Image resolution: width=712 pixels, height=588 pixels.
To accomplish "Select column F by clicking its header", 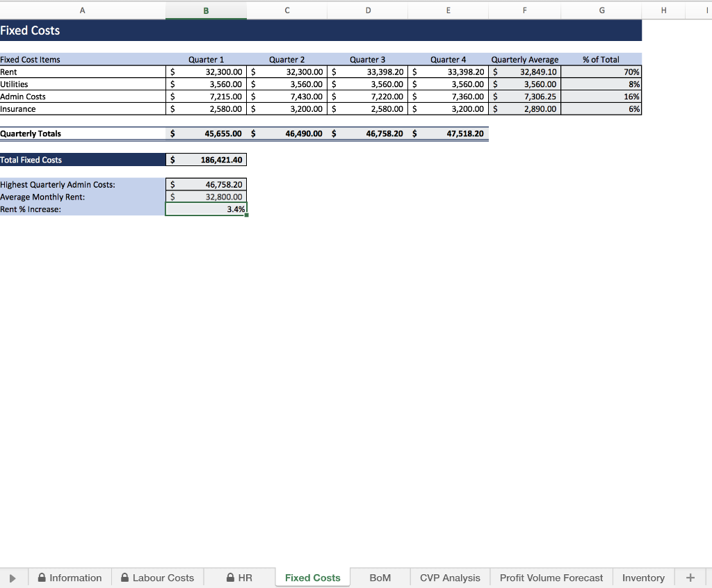I will 524,10.
